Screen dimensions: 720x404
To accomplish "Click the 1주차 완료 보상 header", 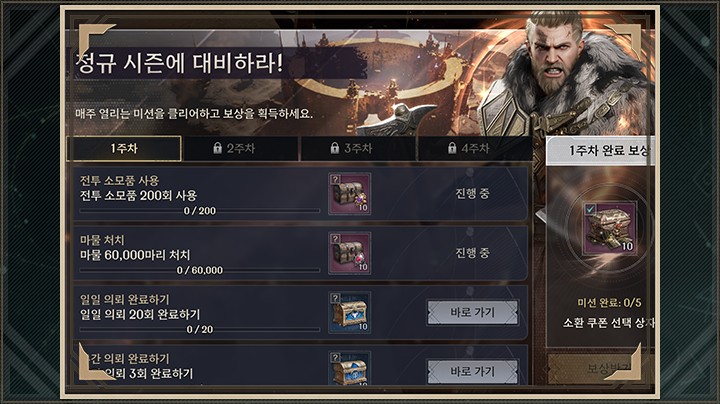I will coord(601,151).
